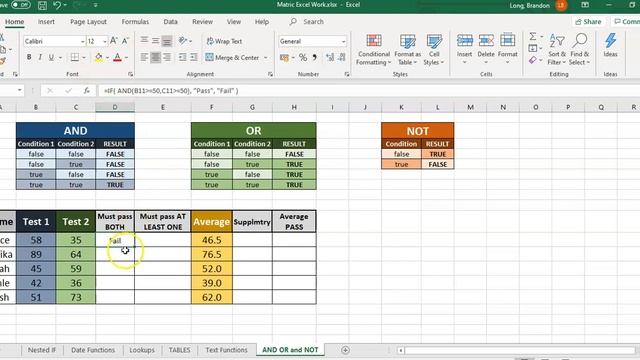Toggle Top Align icon
Screen dimensions: 640x360
click(x=144, y=41)
